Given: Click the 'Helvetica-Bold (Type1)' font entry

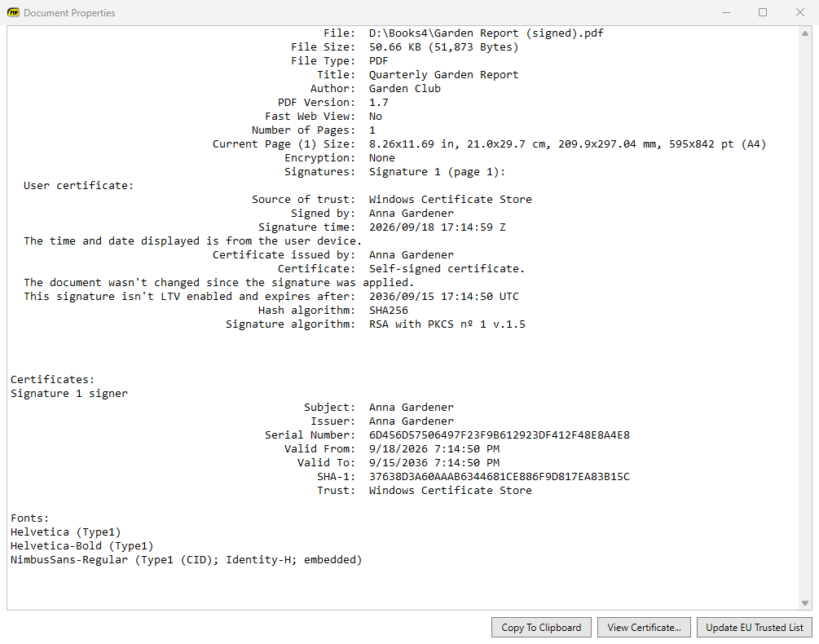Looking at the screenshot, I should click(82, 546).
